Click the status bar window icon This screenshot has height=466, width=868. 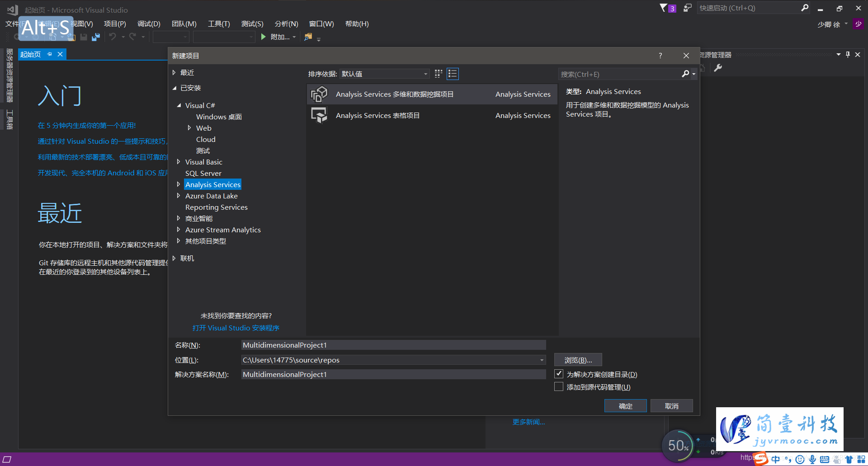pos(7,459)
